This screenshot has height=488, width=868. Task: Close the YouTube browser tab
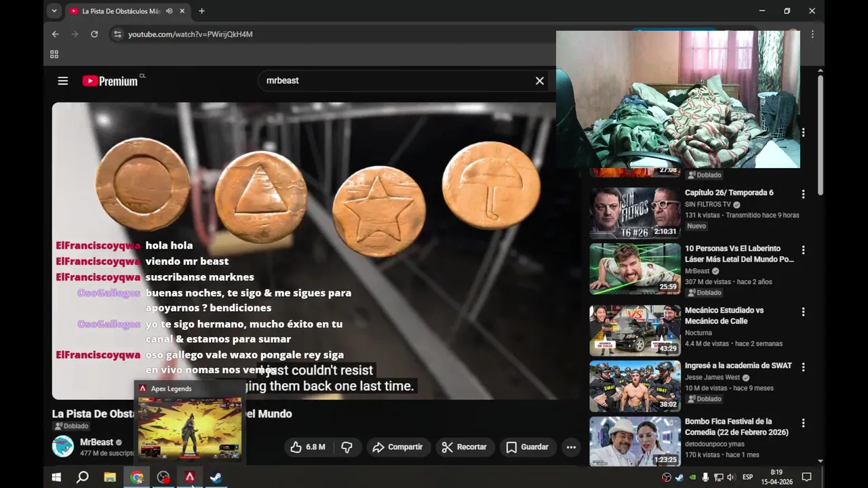click(x=183, y=11)
